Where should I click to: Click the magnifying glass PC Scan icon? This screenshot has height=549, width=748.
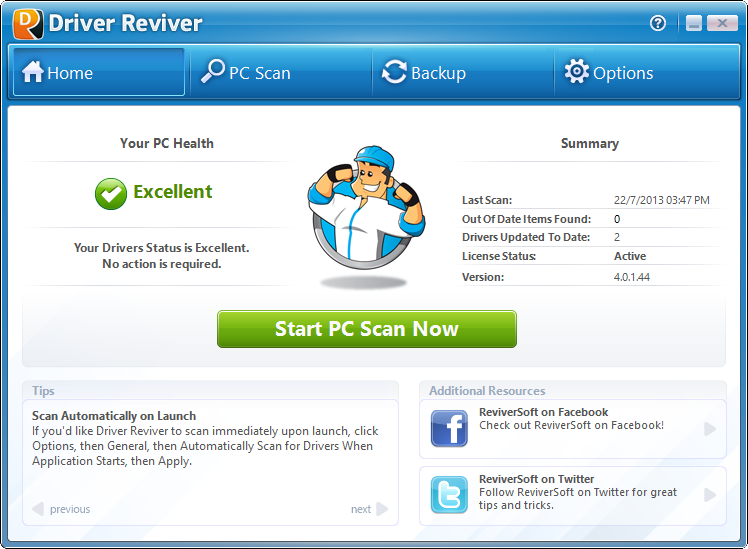point(213,71)
